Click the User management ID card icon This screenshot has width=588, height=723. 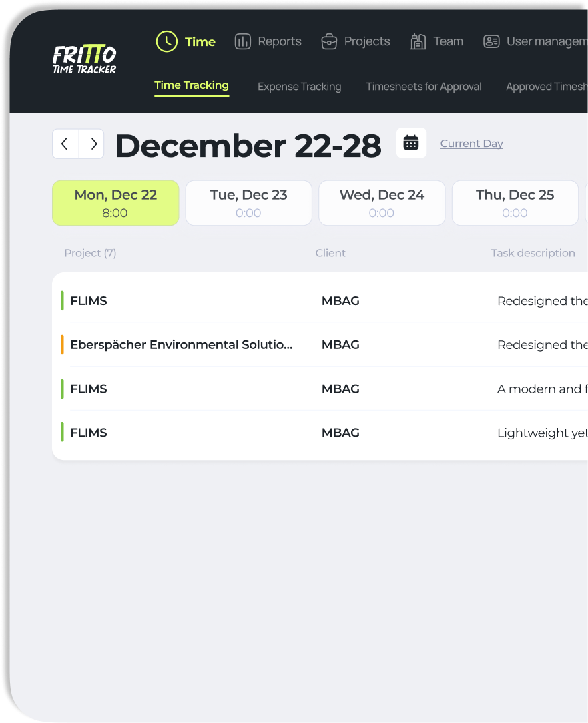coord(491,41)
